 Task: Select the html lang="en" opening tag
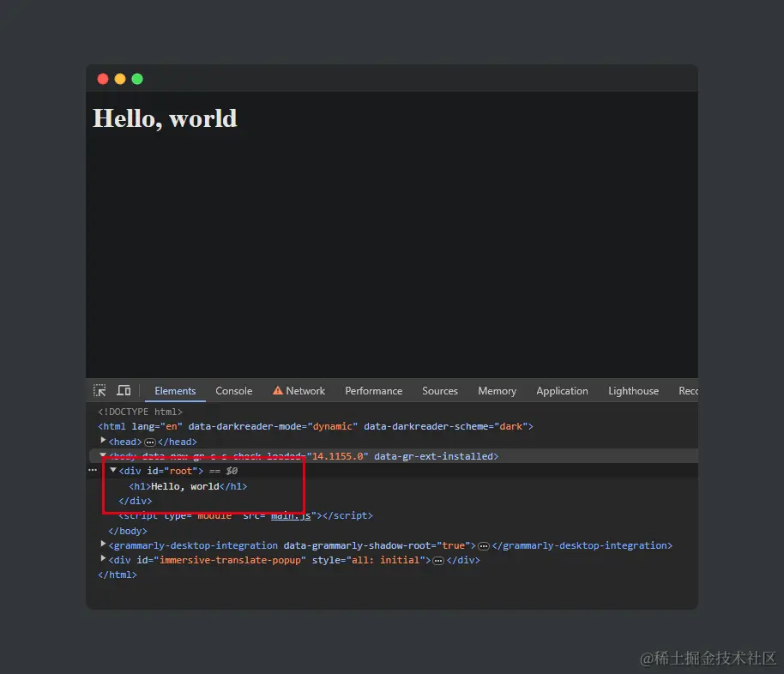316,426
